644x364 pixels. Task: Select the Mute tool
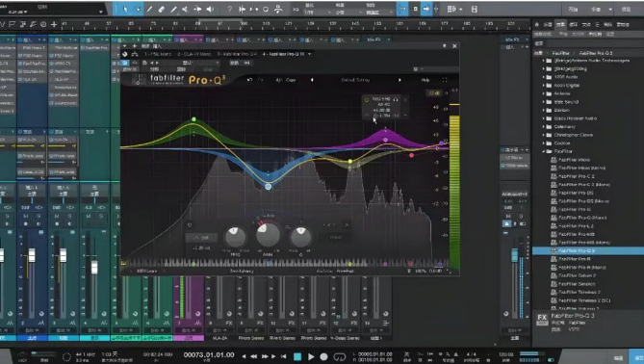185,9
